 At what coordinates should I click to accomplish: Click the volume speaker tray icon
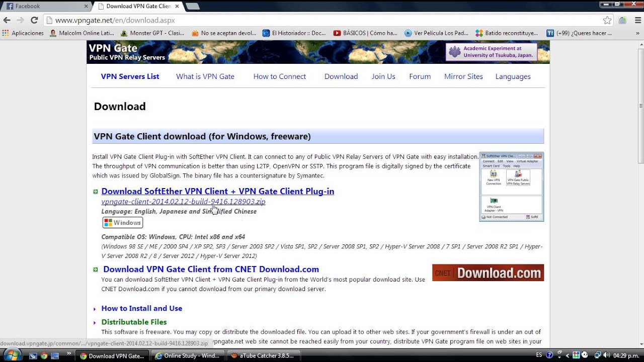607,355
